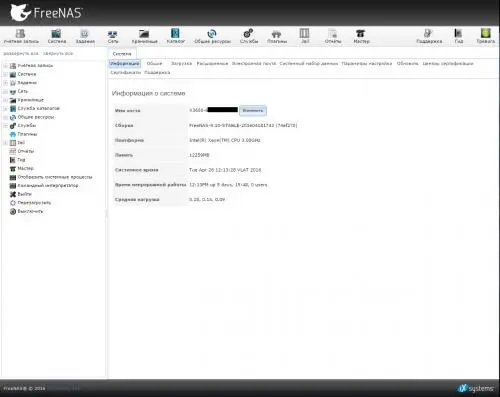Viewport: 500px width, 397px height.
Task: Select the Система main tab
Action: point(122,54)
